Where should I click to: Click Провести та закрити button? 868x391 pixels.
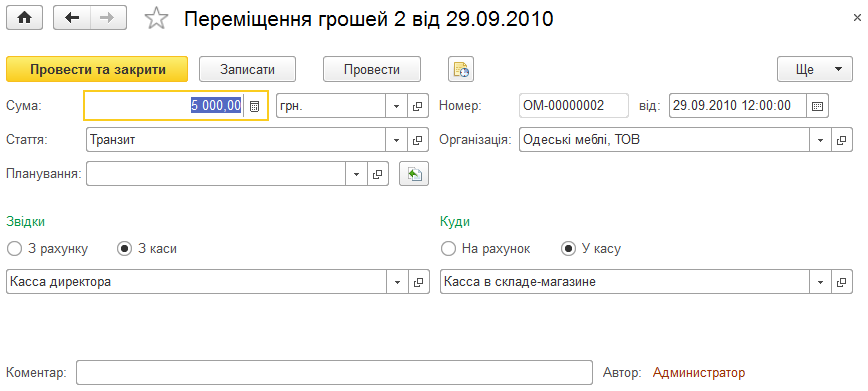(x=97, y=70)
